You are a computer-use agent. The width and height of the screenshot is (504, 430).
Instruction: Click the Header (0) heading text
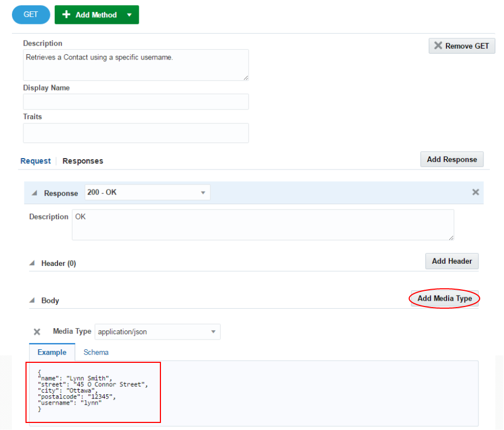pos(59,263)
